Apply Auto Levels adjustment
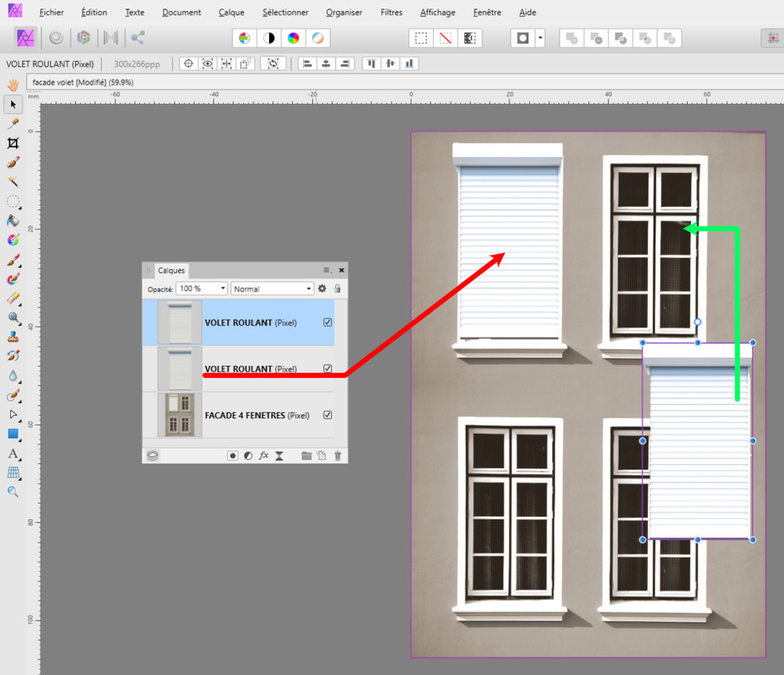The width and height of the screenshot is (784, 675). pyautogui.click(x=245, y=38)
